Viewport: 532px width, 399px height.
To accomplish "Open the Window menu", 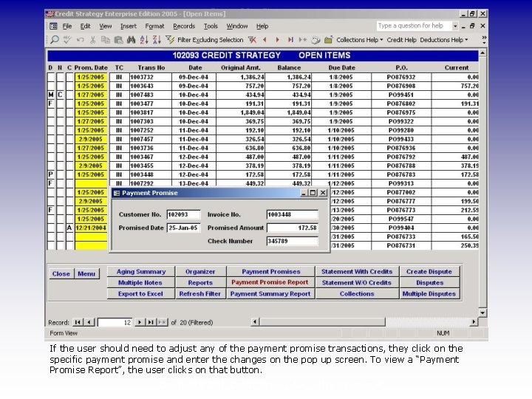I will pyautogui.click(x=237, y=26).
